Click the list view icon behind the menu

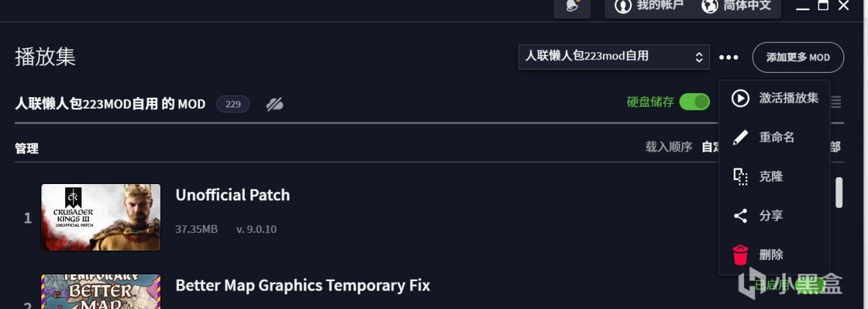click(x=836, y=102)
